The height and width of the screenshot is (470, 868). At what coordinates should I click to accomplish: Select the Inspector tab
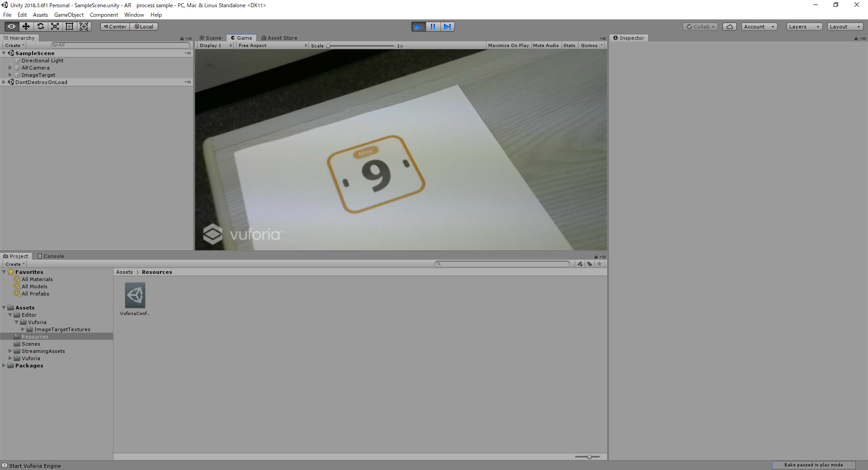[x=629, y=38]
